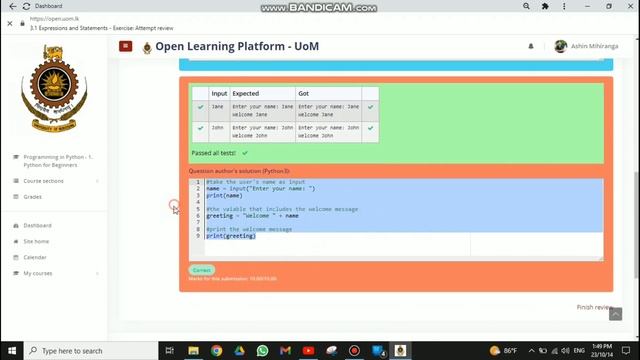Open Chrome from the taskbar
The image size is (640, 360).
click(x=217, y=351)
